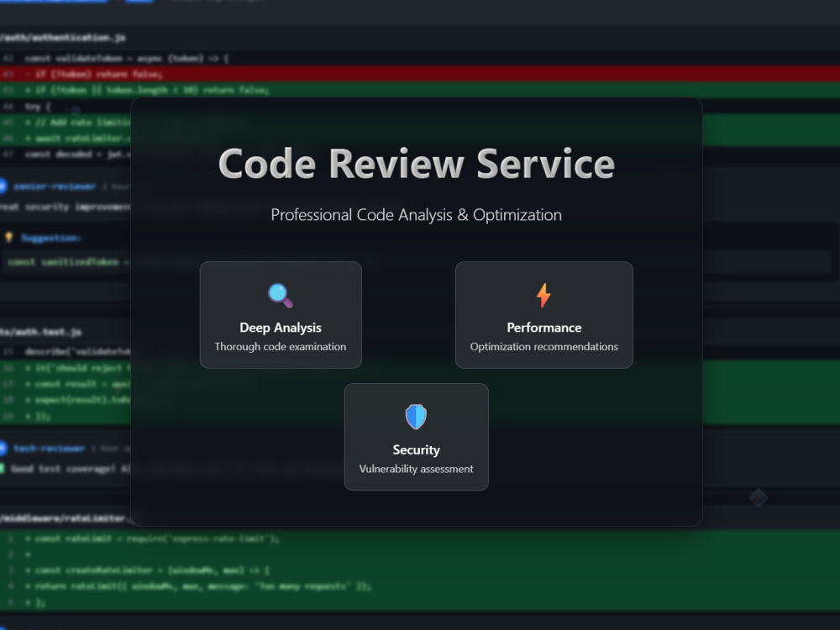Select the Deep Analysis heading
The width and height of the screenshot is (840, 630).
281,328
